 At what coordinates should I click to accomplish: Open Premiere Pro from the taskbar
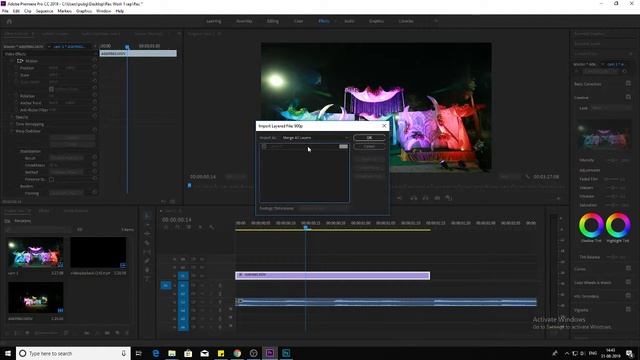pyautogui.click(x=270, y=353)
